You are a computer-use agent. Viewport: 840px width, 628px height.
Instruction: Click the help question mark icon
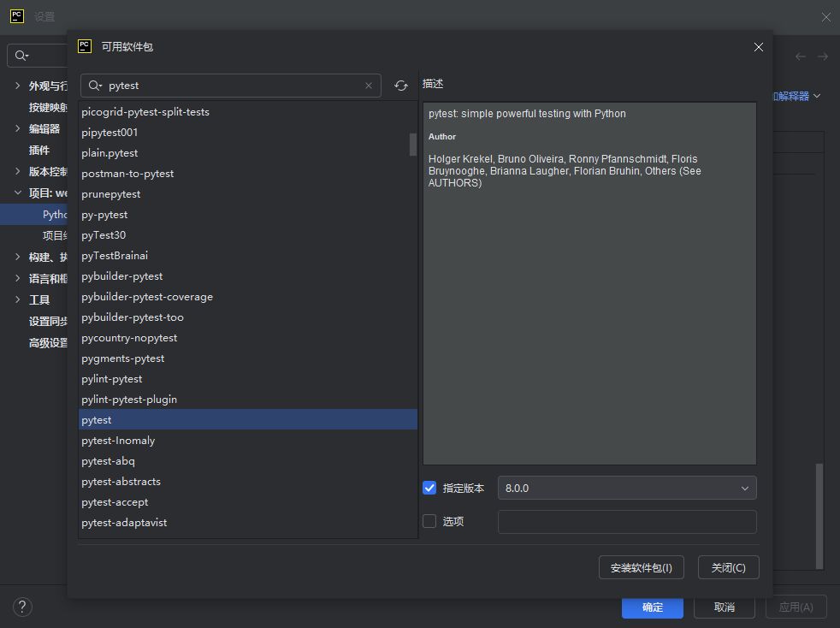click(x=22, y=607)
